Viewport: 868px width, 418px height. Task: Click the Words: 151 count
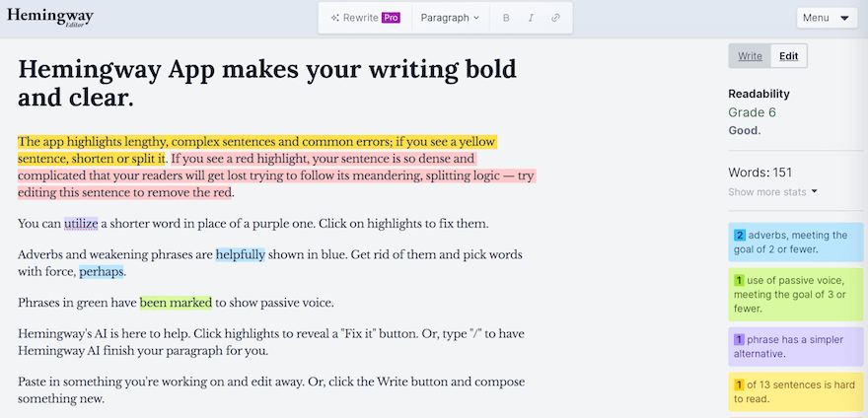[760, 173]
